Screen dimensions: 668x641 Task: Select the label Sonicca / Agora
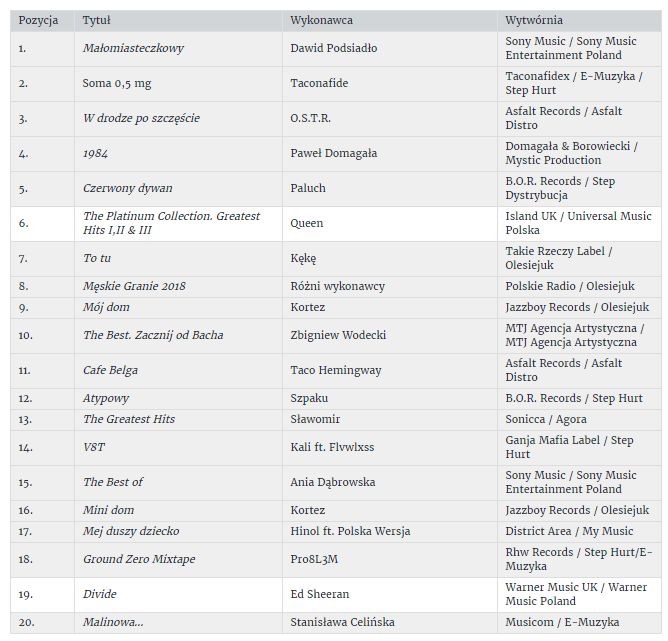pyautogui.click(x=546, y=419)
